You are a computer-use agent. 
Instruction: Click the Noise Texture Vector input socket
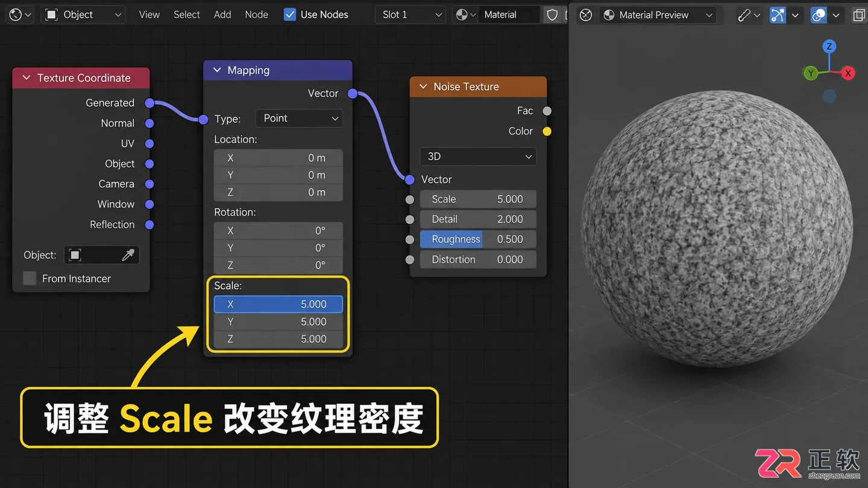tap(410, 180)
